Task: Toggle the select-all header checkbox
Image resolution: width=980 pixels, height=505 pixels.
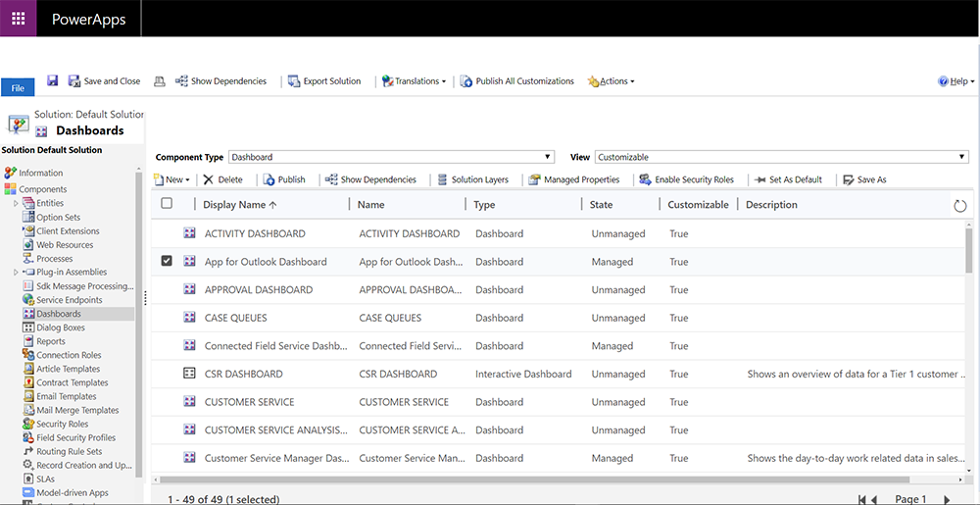Action: click(x=167, y=204)
